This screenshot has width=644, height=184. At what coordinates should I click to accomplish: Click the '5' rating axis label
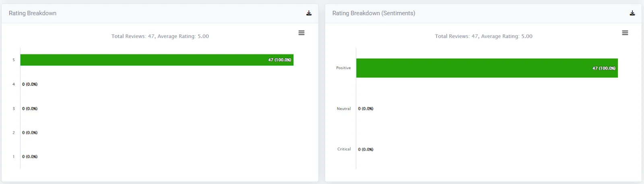(x=13, y=60)
